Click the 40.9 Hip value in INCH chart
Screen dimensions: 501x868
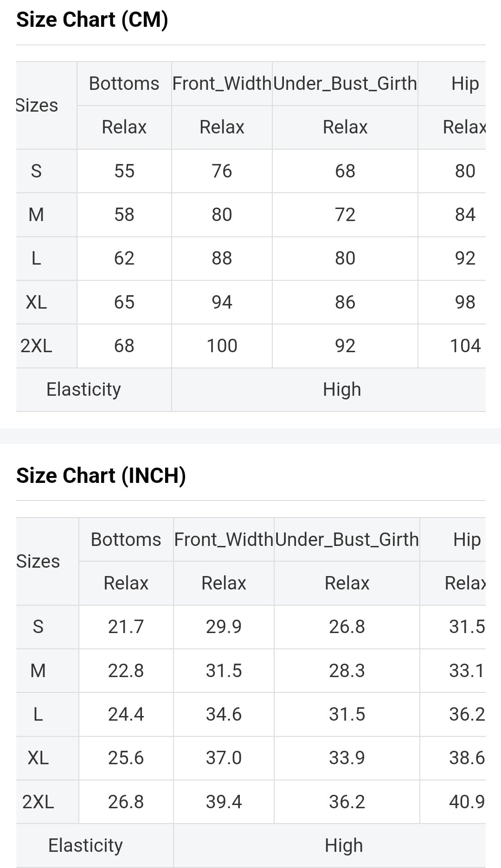467,802
